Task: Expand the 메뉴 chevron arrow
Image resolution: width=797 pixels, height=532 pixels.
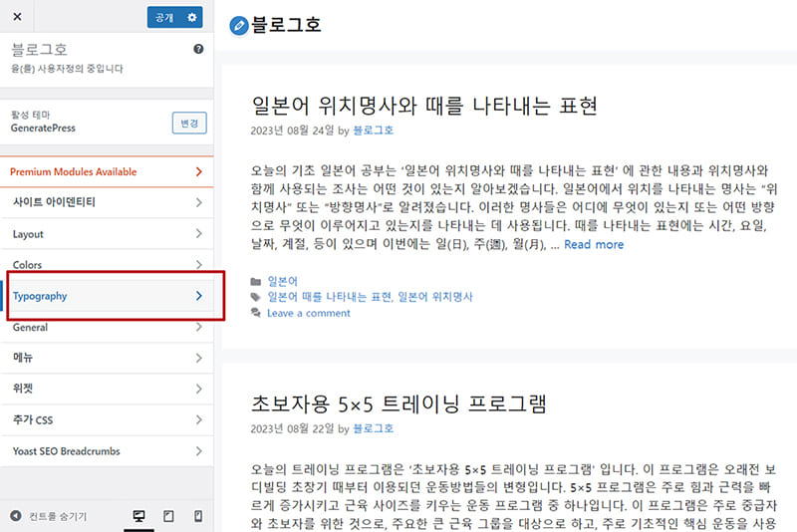Action: point(198,358)
